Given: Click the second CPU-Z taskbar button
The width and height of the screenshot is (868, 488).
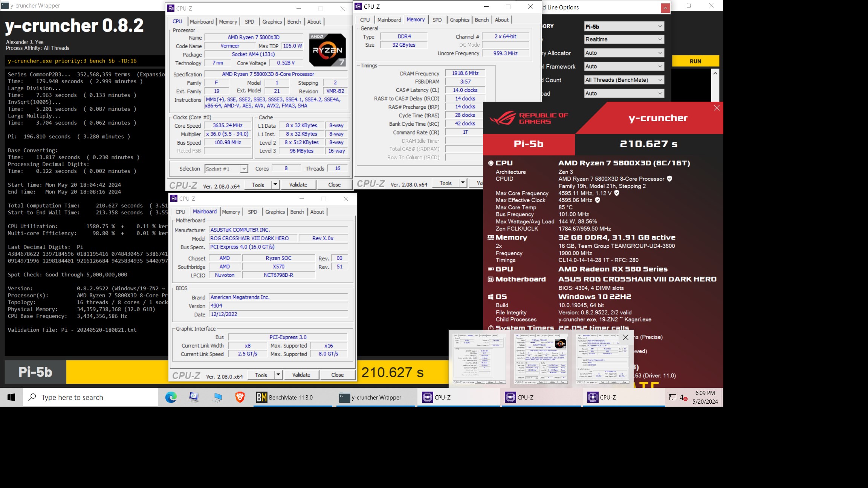Looking at the screenshot, I should tap(541, 397).
